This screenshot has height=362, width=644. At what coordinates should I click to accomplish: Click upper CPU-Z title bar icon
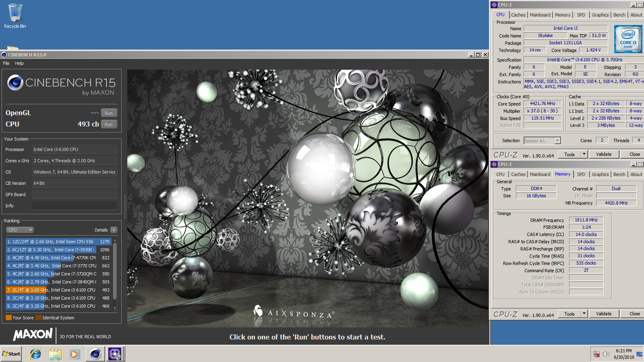click(x=494, y=5)
